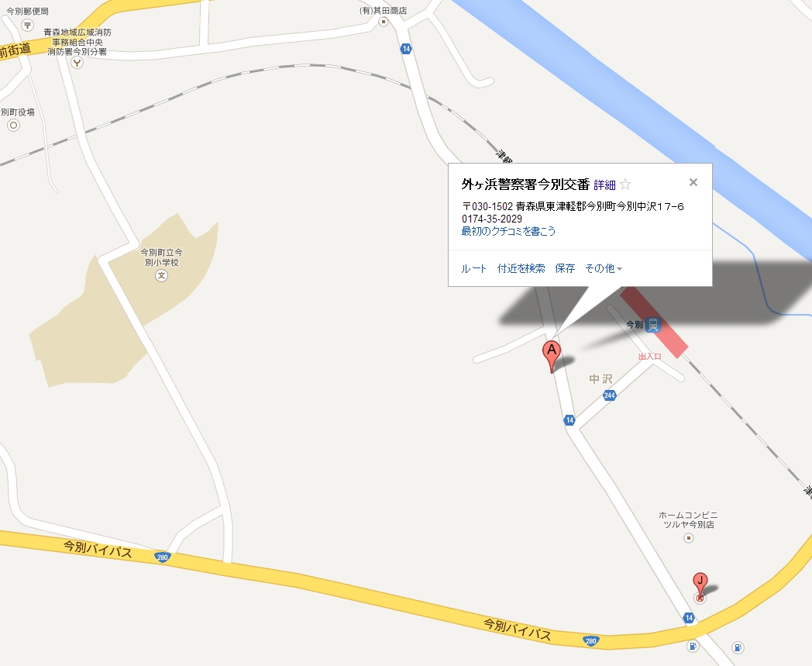Image resolution: width=812 pixels, height=666 pixels.
Task: Close the info window popup
Action: (x=693, y=182)
